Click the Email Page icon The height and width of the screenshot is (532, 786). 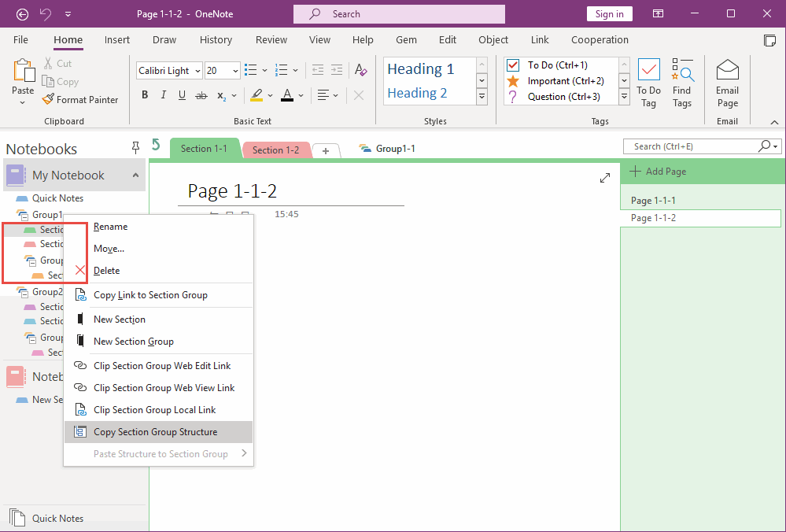(x=726, y=79)
